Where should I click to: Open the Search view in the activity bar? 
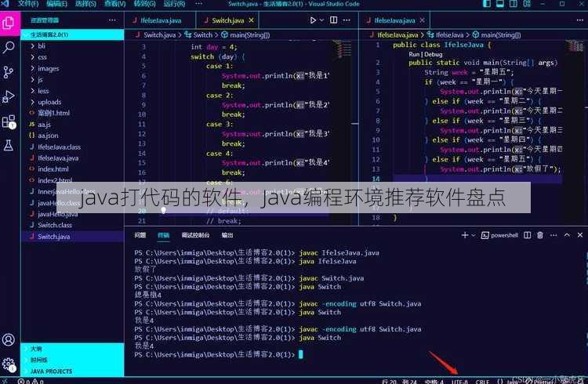click(9, 47)
